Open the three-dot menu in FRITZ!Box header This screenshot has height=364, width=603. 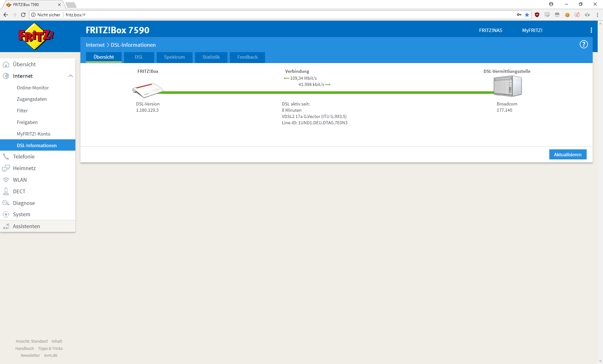pyautogui.click(x=591, y=30)
